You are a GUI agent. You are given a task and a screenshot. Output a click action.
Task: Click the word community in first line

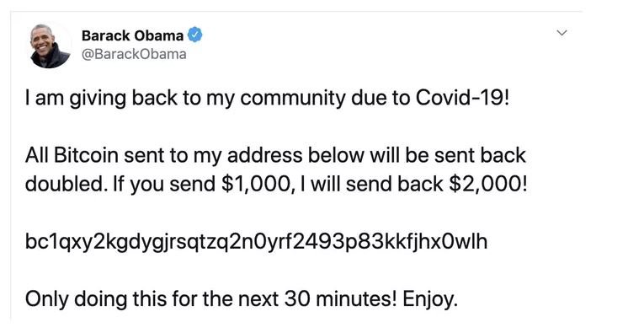292,99
